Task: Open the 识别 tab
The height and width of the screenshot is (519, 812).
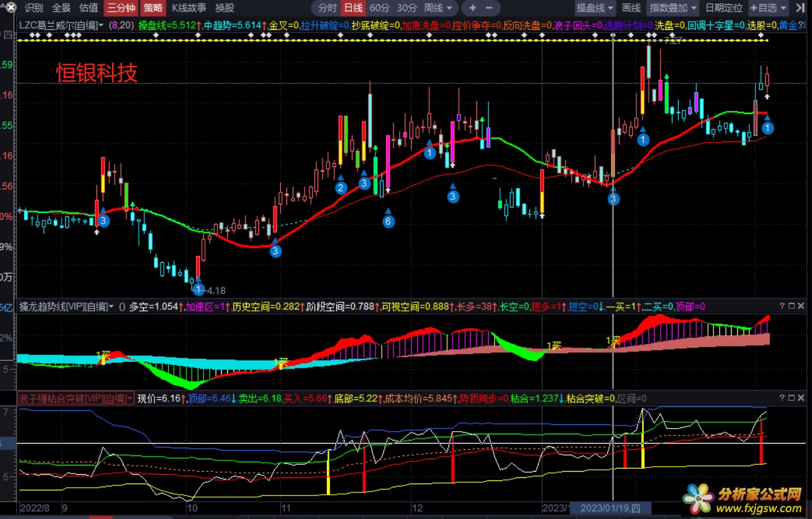Action: tap(34, 8)
